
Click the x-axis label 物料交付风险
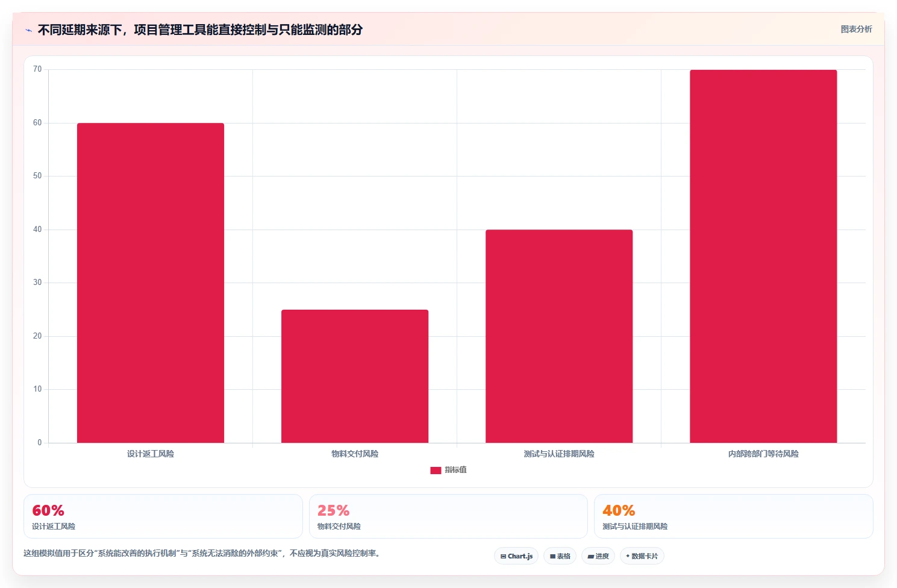(x=355, y=454)
